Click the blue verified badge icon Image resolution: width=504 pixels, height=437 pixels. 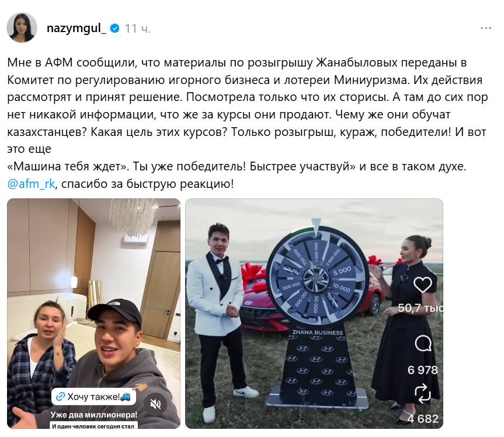(x=114, y=28)
